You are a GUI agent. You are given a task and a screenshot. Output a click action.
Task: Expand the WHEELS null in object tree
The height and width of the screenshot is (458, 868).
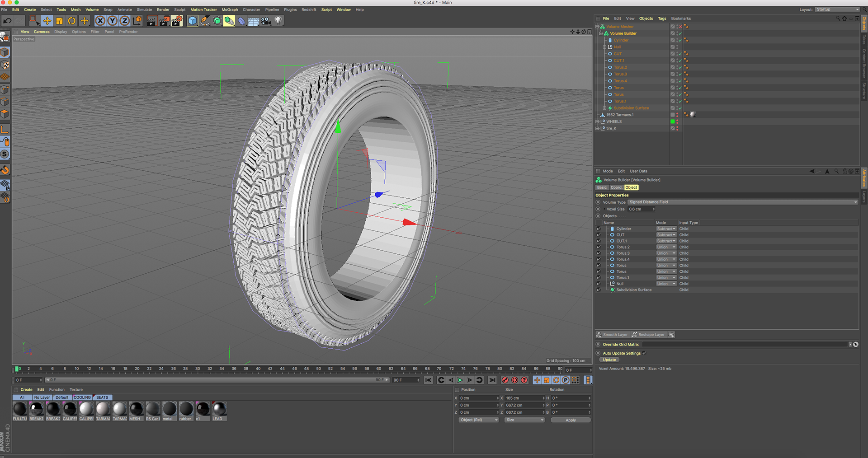(597, 122)
